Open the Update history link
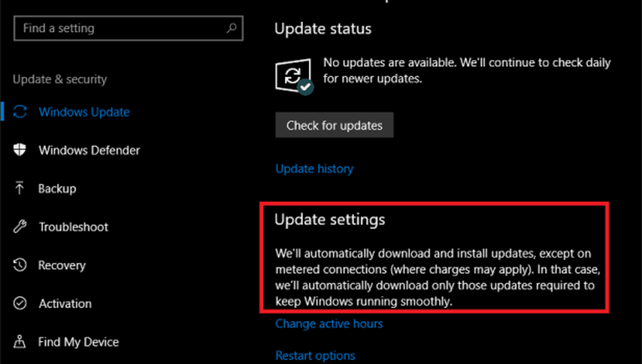 tap(314, 169)
